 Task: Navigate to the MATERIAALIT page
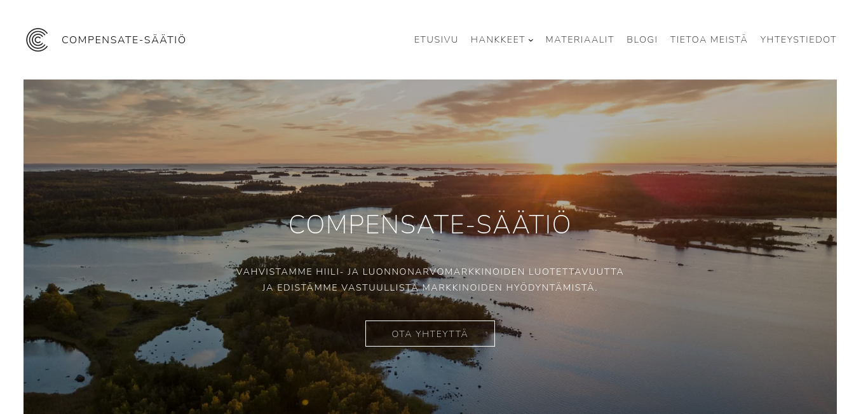pyautogui.click(x=580, y=39)
